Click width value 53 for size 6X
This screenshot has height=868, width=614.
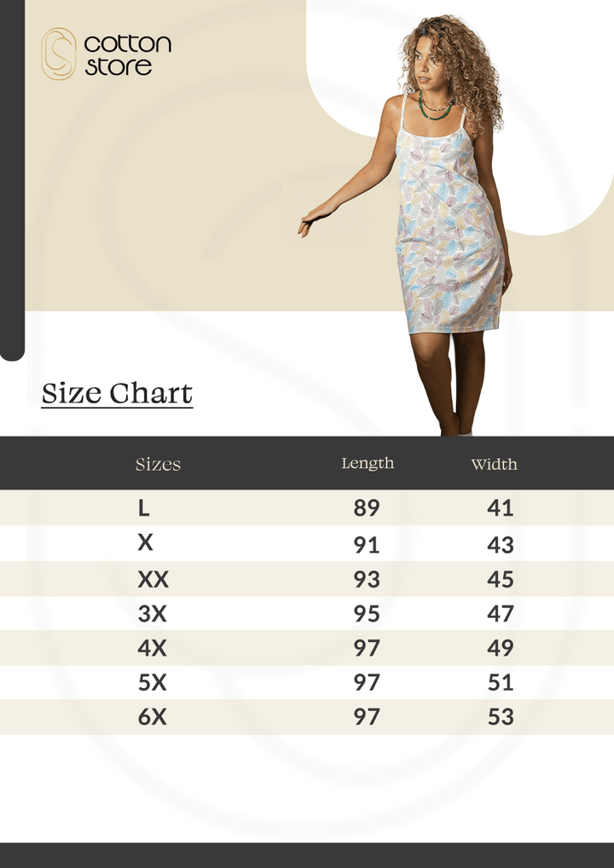501,717
